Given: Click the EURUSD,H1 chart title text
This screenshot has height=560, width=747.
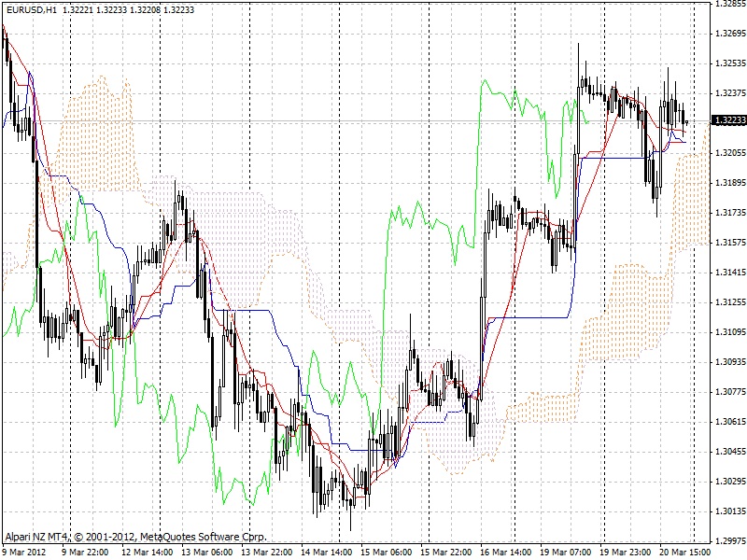Looking at the screenshot, I should pyautogui.click(x=30, y=7).
